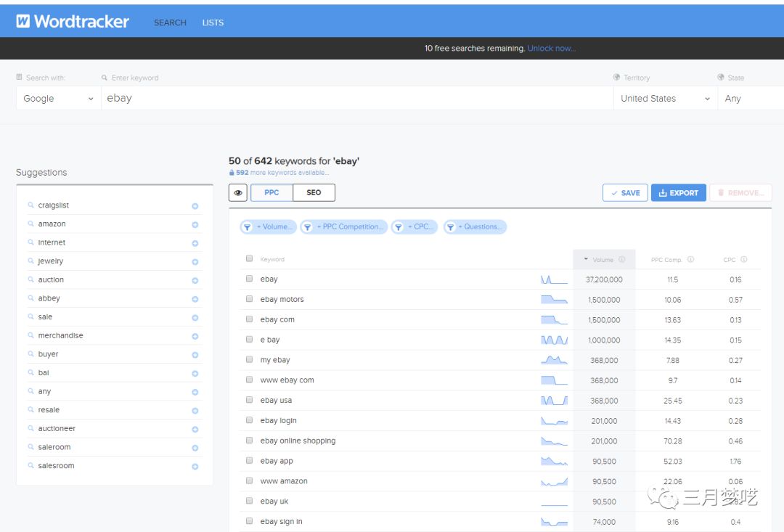Click the info icon beside PPC Comp header
Screen dimensions: 784x532
pyautogui.click(x=690, y=260)
